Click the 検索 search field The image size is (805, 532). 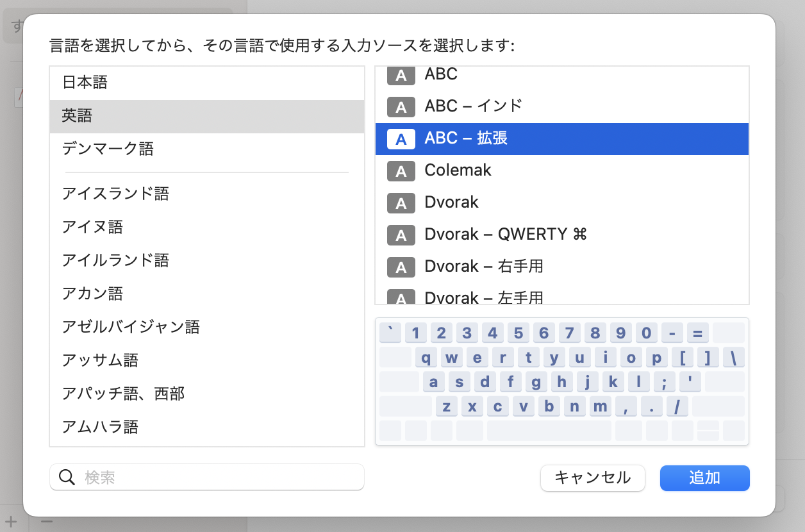tap(218, 477)
